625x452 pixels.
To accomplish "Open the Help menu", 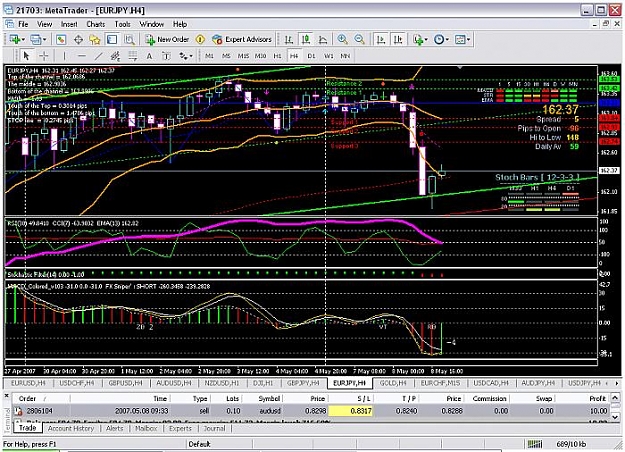I will (180, 24).
